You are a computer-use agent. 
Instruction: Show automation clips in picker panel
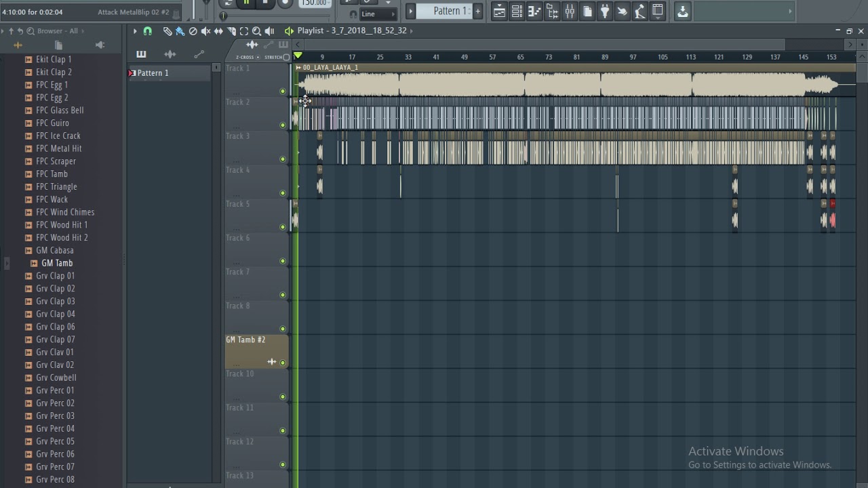click(199, 54)
